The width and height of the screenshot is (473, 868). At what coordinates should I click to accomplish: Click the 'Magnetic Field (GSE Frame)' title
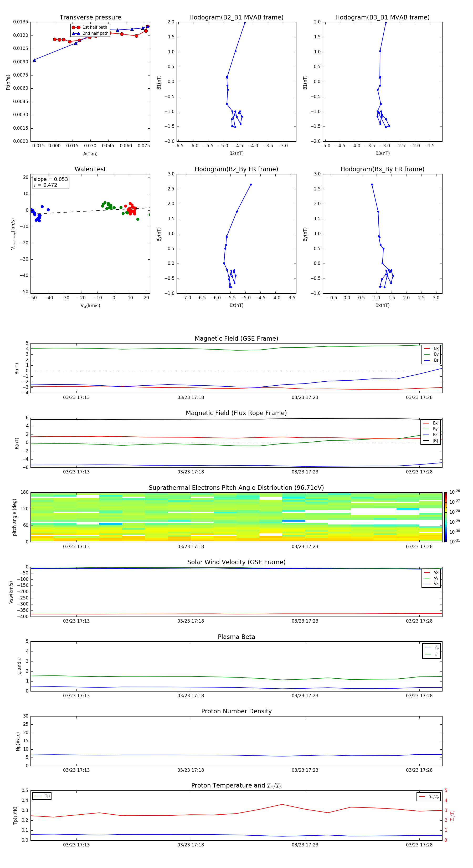tap(236, 339)
